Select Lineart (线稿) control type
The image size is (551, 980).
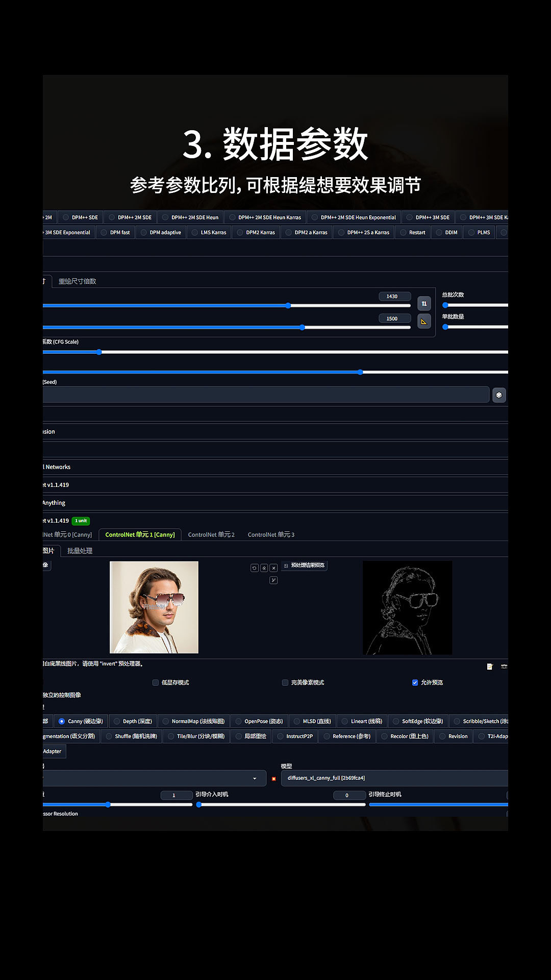[362, 721]
